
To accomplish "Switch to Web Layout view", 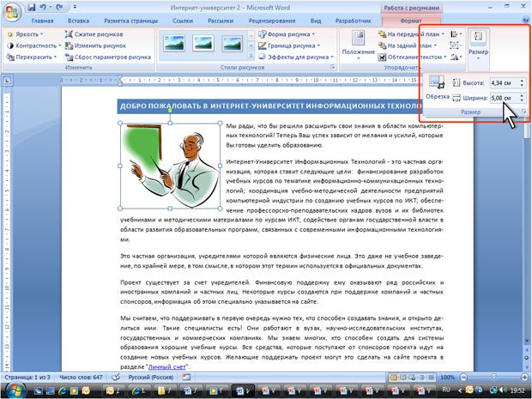I will (x=412, y=377).
